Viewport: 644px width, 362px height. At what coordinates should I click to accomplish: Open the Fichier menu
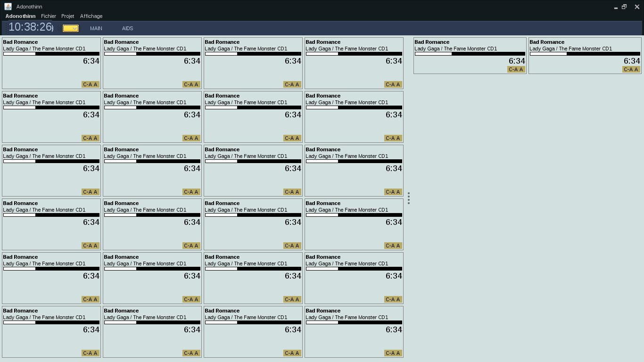[x=49, y=16]
